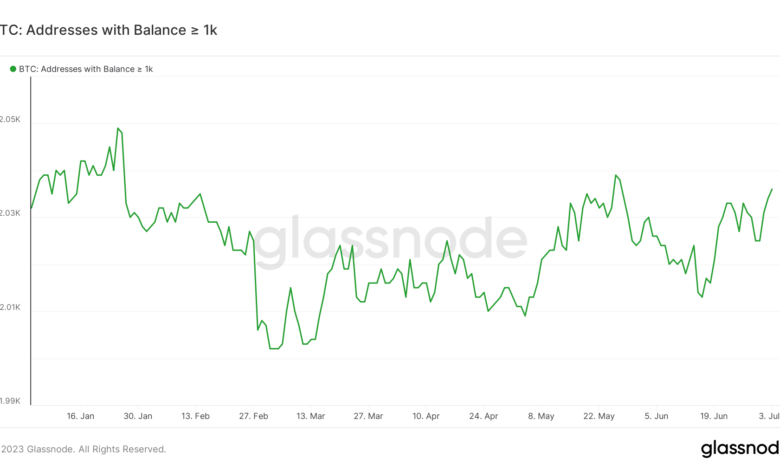Screen dimensions: 780x470
Task: Click the green legend dot
Action: tap(13, 69)
